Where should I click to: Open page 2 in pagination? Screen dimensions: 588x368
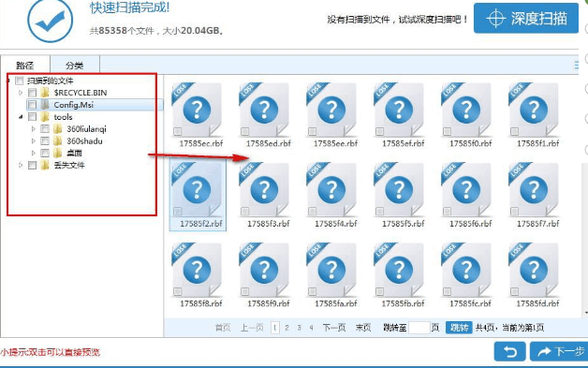(x=287, y=328)
